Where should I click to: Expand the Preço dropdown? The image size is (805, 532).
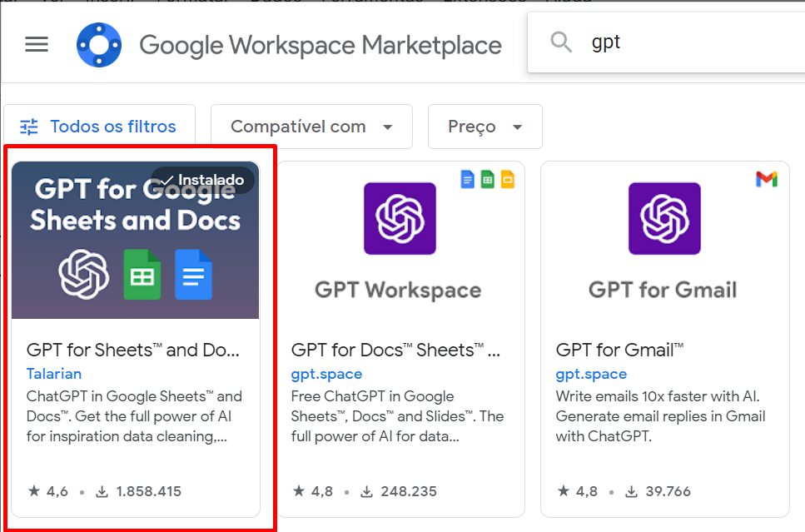(x=485, y=127)
